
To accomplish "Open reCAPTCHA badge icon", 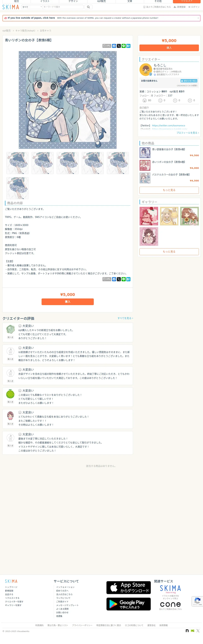I will [x=197, y=601].
